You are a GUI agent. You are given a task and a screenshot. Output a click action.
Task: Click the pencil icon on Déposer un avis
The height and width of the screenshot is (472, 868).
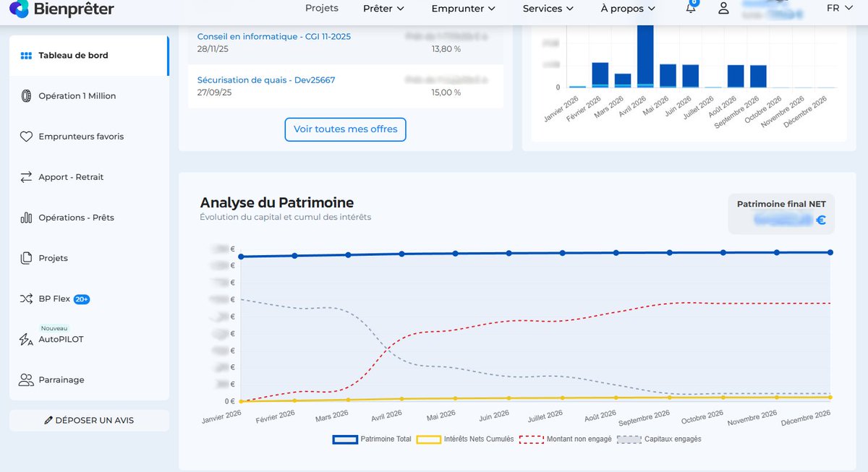coord(48,421)
